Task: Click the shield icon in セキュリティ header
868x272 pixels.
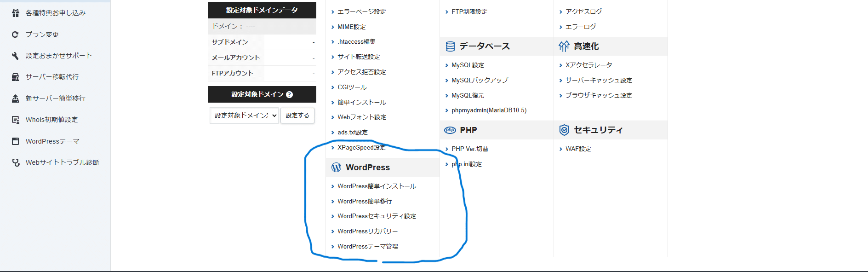Action: [x=564, y=130]
